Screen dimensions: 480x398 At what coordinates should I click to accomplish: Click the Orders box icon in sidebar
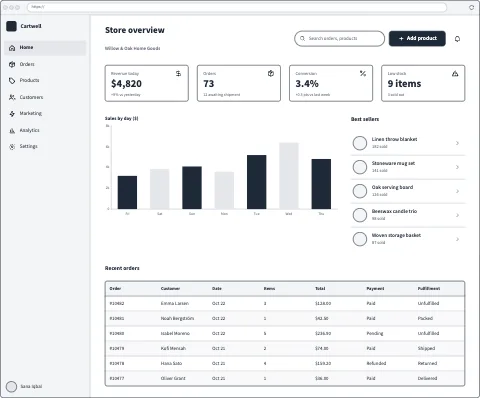click(x=12, y=64)
